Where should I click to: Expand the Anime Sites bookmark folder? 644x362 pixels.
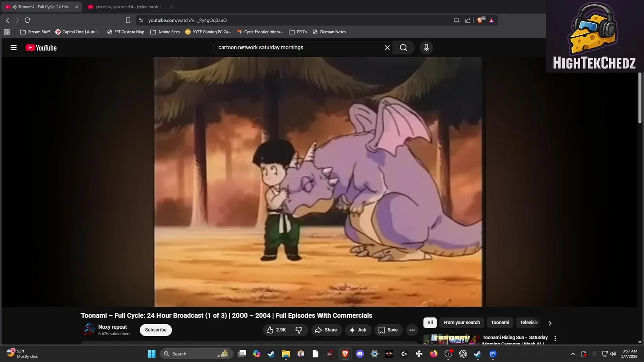tap(165, 32)
